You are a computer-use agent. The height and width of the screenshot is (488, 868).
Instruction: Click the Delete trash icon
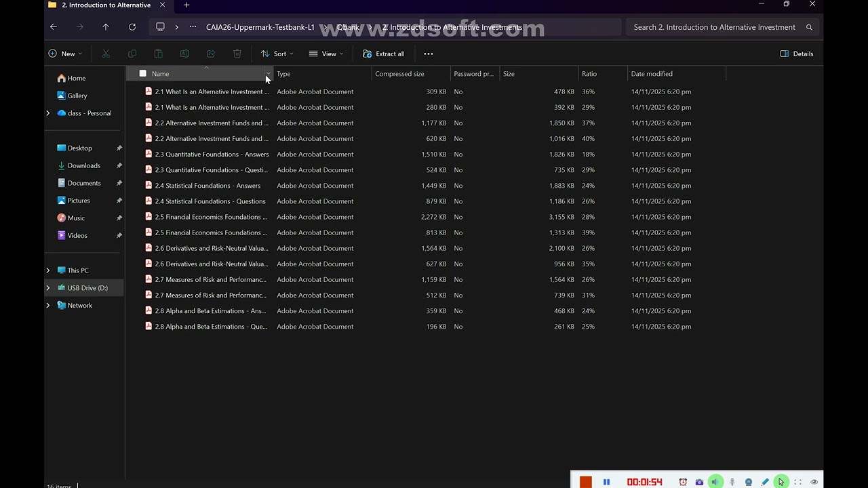(237, 54)
